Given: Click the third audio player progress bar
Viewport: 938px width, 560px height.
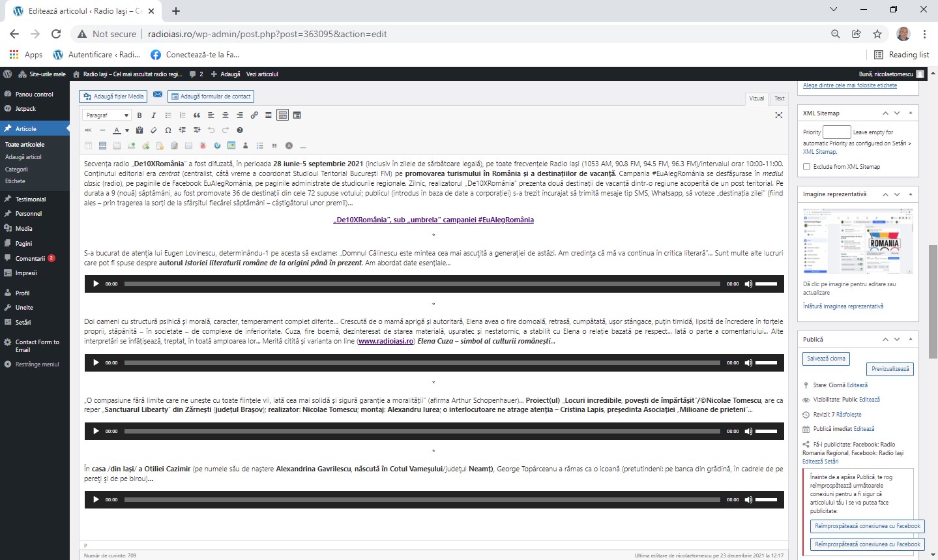Looking at the screenshot, I should 422,431.
